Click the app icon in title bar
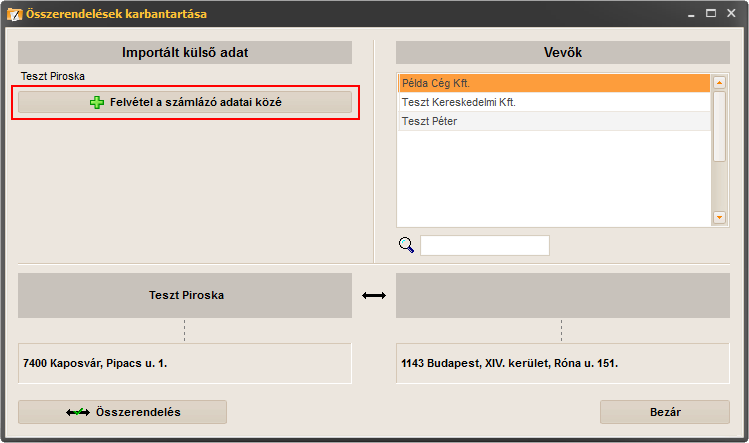 coord(15,14)
